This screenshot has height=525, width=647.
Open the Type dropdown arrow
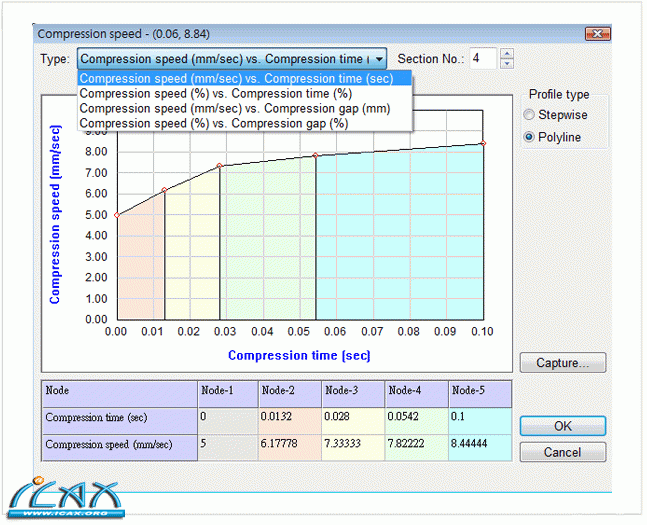point(379,59)
